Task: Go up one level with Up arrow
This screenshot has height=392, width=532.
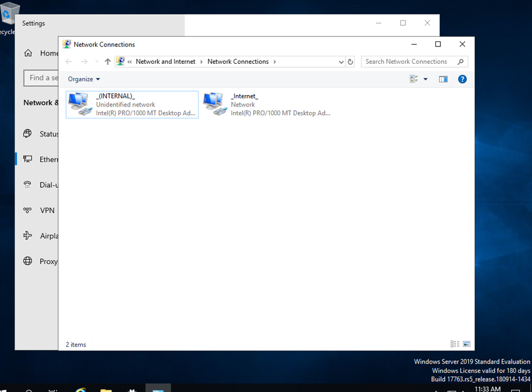Action: (x=107, y=62)
